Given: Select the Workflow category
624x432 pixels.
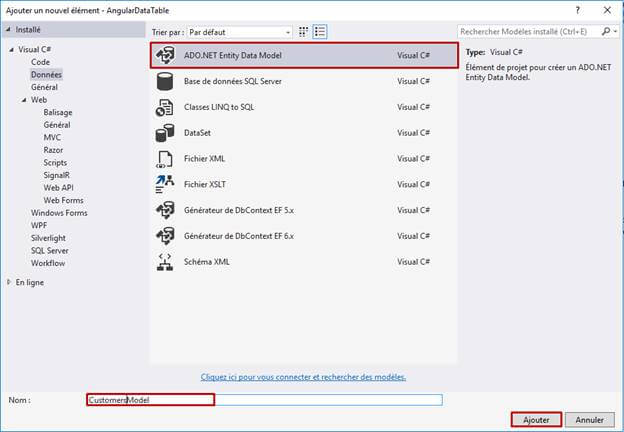Looking at the screenshot, I should [x=48, y=263].
